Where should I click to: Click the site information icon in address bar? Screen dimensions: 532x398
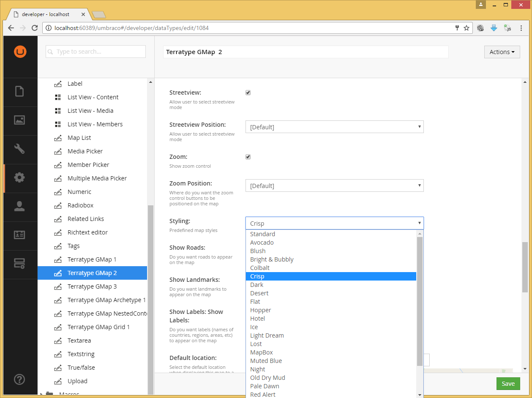tap(49, 28)
